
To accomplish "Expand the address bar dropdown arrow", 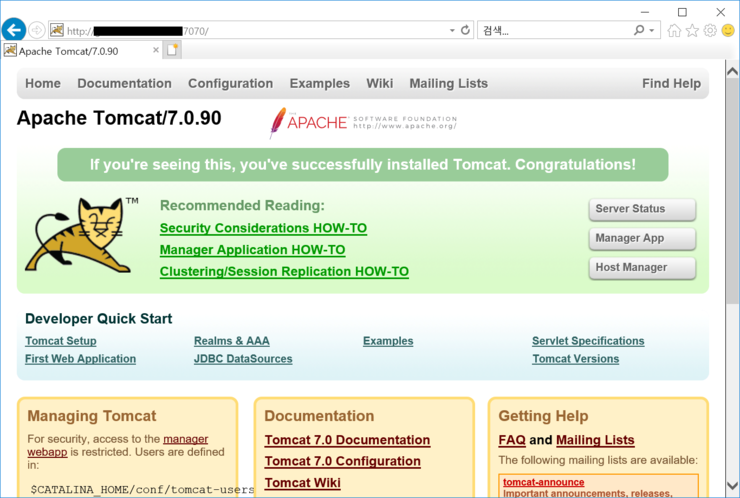I will point(452,31).
